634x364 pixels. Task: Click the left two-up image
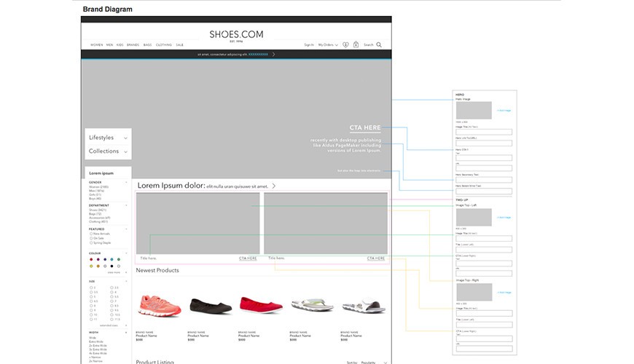click(197, 223)
